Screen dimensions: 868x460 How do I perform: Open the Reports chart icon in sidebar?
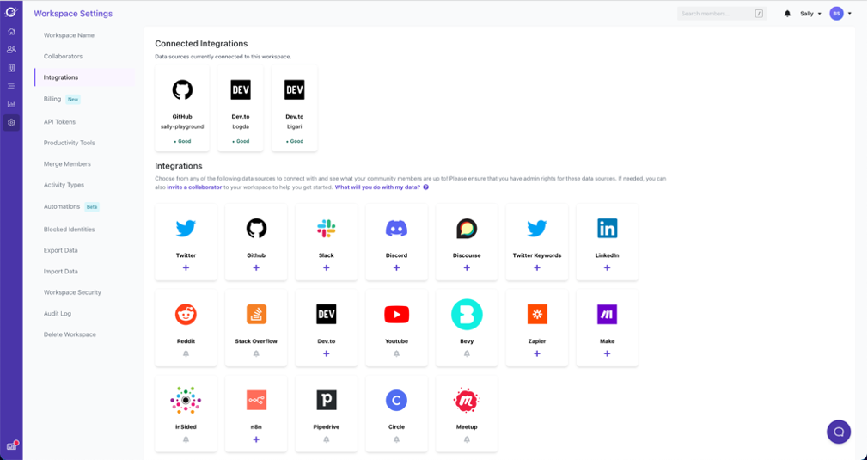11,104
